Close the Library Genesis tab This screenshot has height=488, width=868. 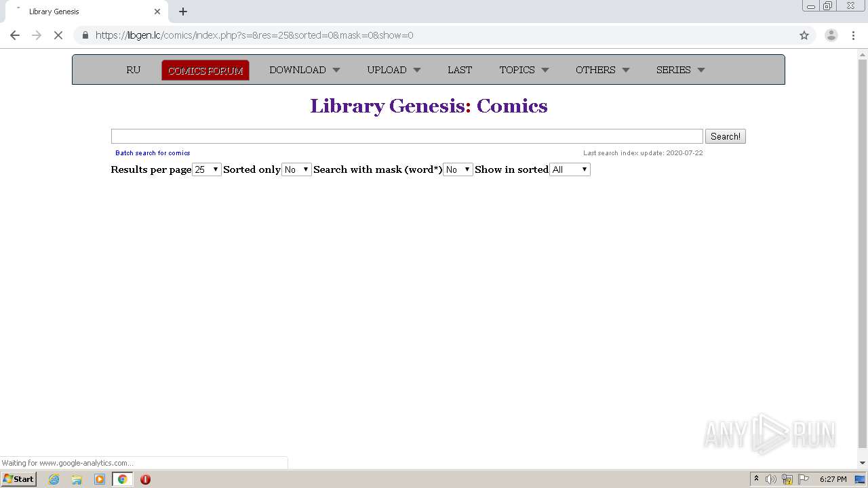(157, 12)
